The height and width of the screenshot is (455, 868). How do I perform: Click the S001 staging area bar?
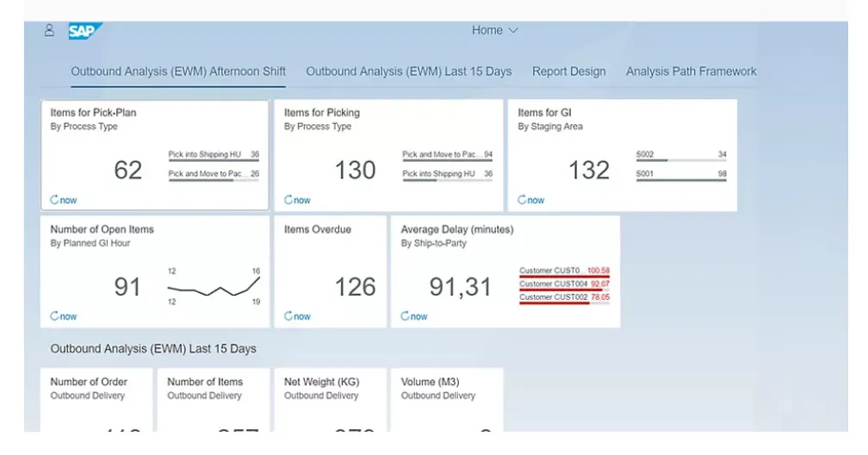680,178
